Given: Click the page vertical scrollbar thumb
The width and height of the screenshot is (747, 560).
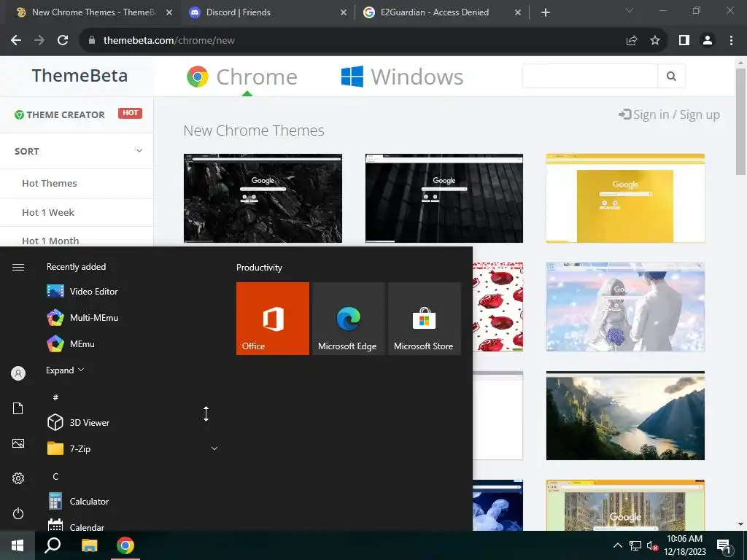Looking at the screenshot, I should coord(740,122).
